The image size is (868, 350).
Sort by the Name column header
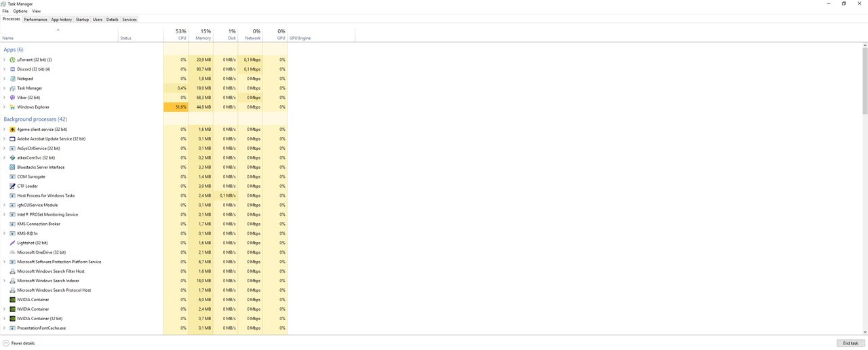pyautogui.click(x=59, y=35)
